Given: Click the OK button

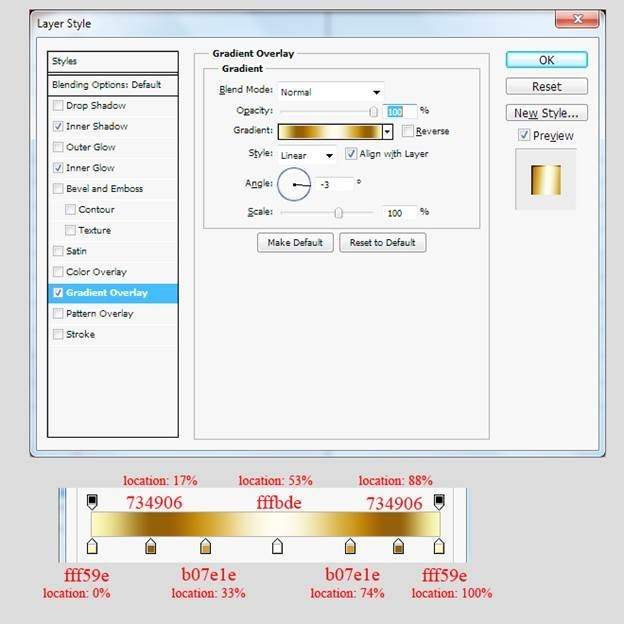Looking at the screenshot, I should [x=546, y=60].
